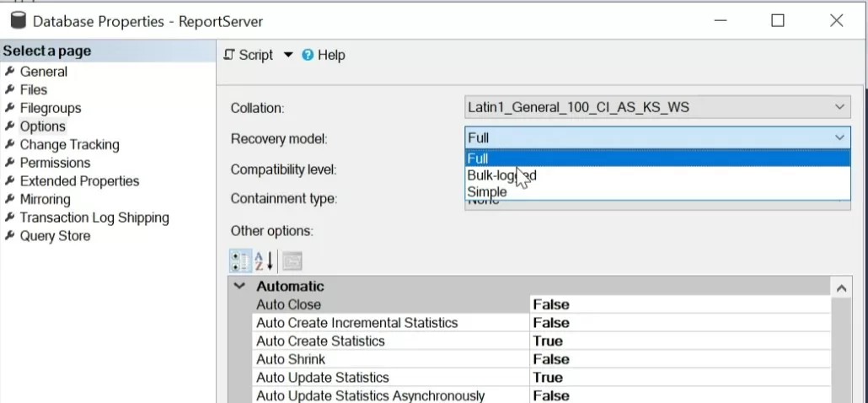Click the Auto Close False value
This screenshot has width=868, height=403.
coord(680,304)
